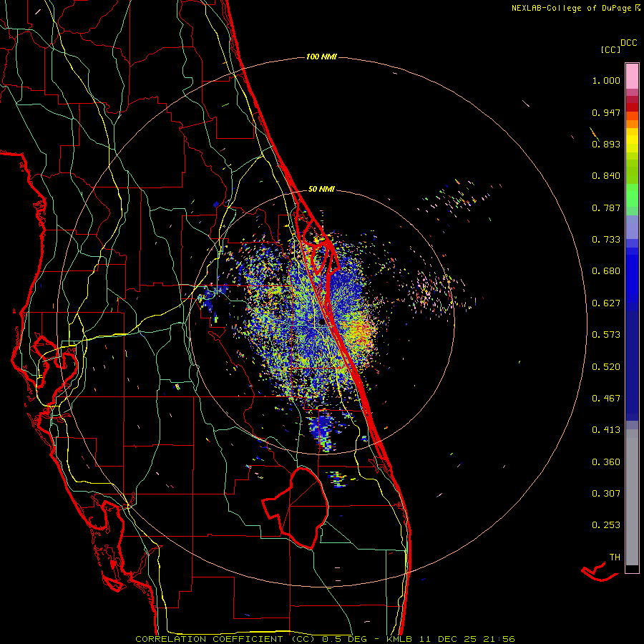
Task: Click the small blue diamond marker on the map
Action: click(x=216, y=204)
